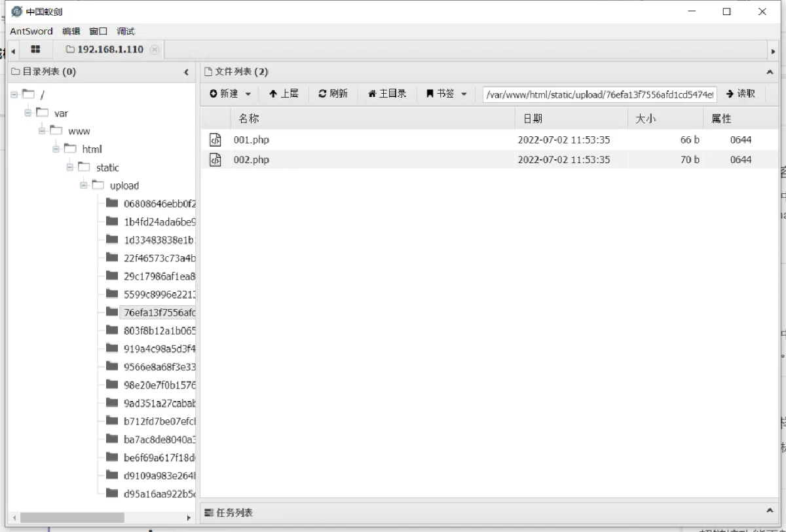Click folder icon of 98e20e7f0b1576
Image resolution: width=786 pixels, height=532 pixels.
(x=112, y=385)
